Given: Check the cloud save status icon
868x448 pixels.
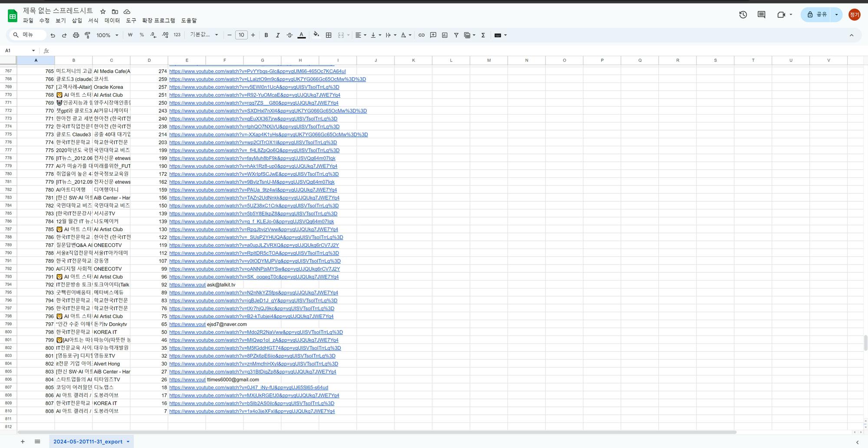Looking at the screenshot, I should click(x=127, y=12).
